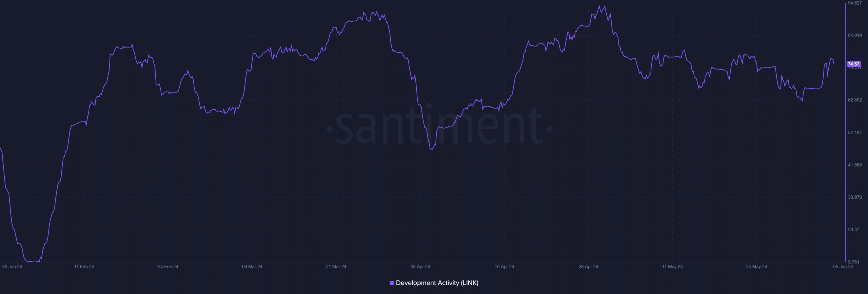Screen dimensions: 868x294
Task: Select the 24 Feb 24 date label
Action: 168,267
